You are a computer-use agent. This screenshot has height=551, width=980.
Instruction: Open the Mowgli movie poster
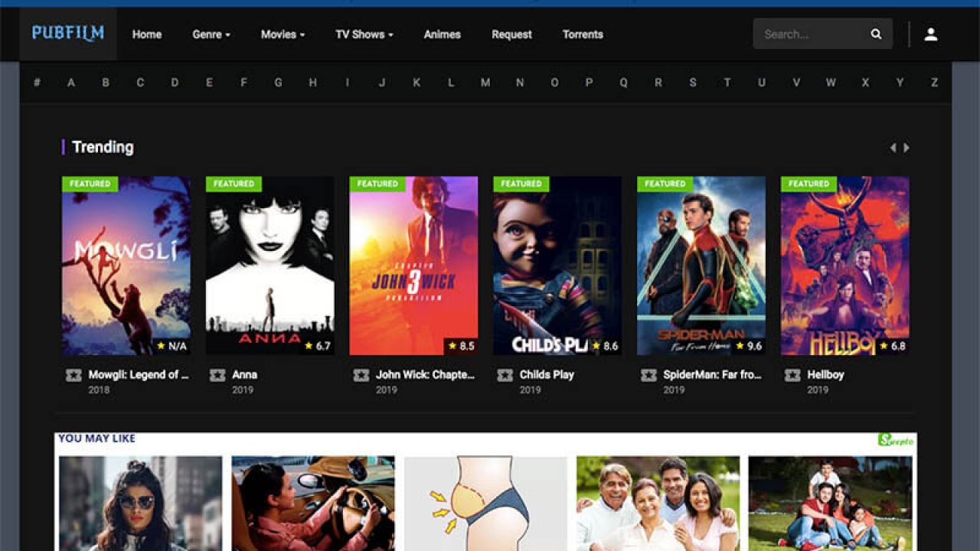tap(126, 266)
